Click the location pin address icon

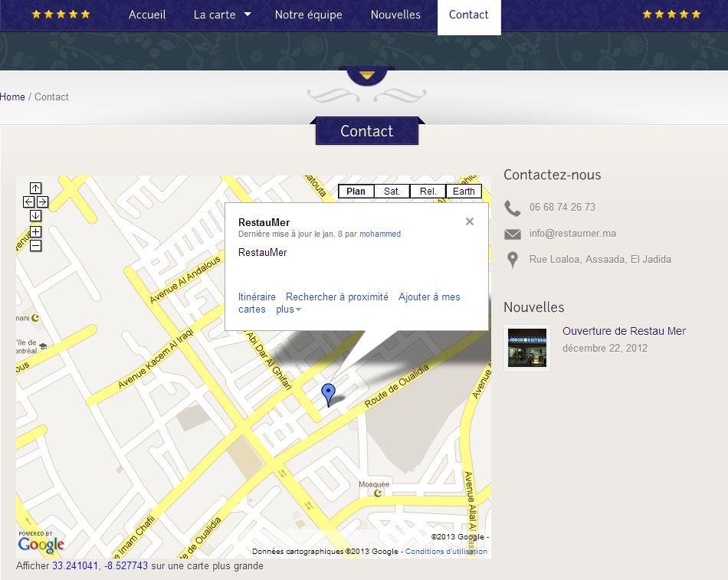click(x=513, y=260)
